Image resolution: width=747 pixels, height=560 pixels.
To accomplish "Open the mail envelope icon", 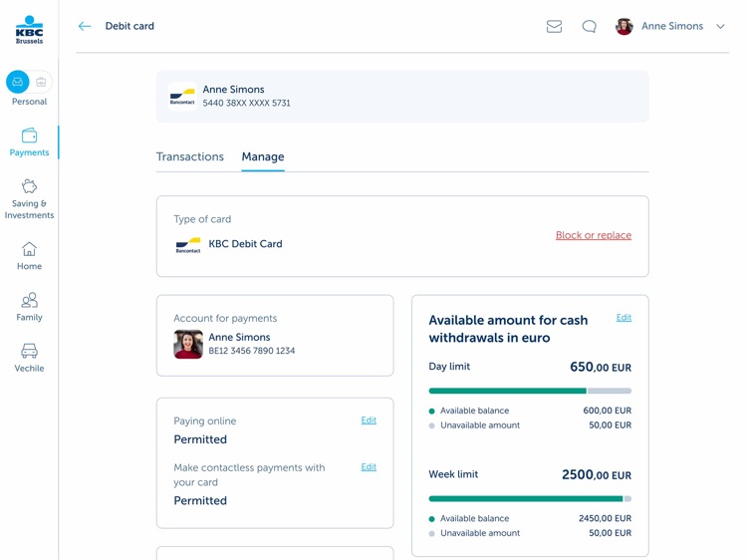I will tap(554, 26).
